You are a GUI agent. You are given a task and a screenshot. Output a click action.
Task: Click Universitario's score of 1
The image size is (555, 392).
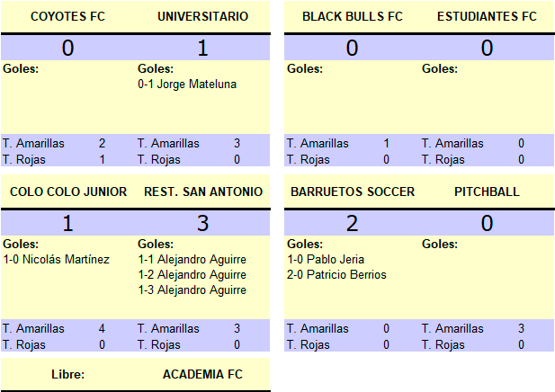pyautogui.click(x=202, y=48)
